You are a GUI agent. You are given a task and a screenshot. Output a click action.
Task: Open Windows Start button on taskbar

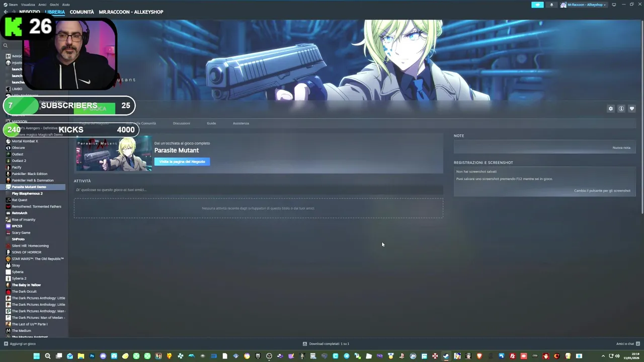click(x=36, y=356)
